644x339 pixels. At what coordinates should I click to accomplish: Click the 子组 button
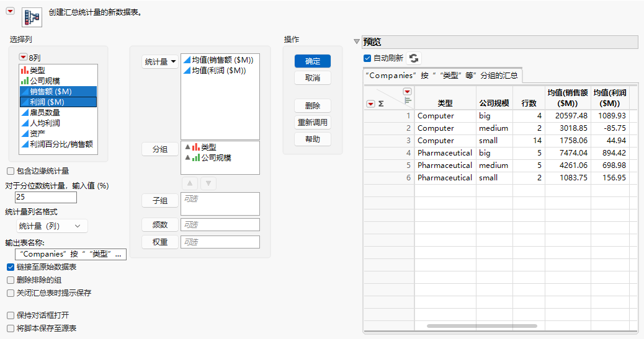(160, 201)
